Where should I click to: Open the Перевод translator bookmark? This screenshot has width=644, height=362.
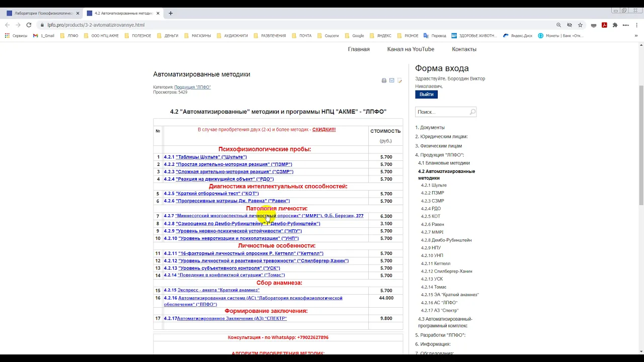click(x=435, y=36)
